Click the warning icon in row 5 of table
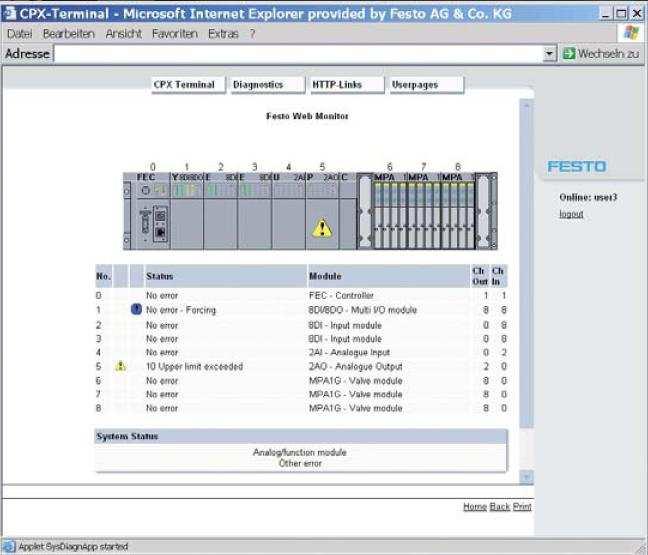The width and height of the screenshot is (648, 555). coord(120,366)
